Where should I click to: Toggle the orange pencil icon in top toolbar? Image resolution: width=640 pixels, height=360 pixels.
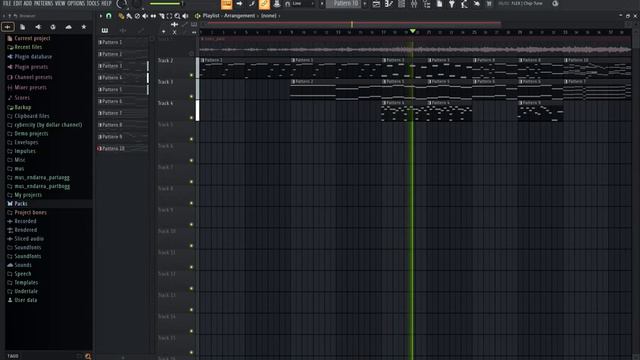264,4
